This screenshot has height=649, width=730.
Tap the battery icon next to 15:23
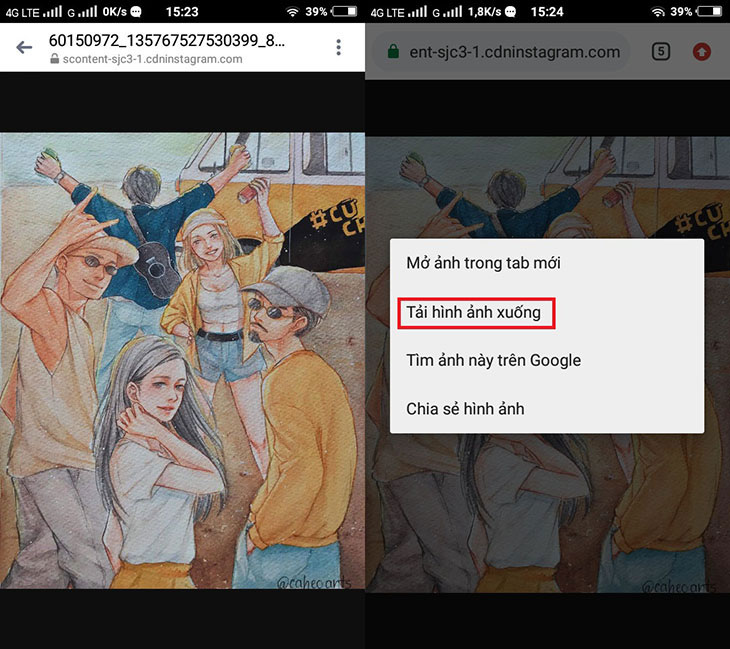(343, 12)
